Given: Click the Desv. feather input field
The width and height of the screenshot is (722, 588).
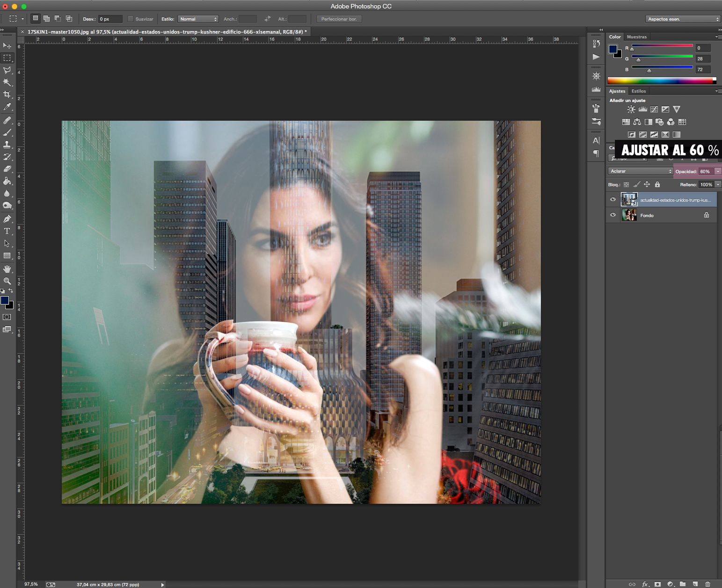Looking at the screenshot, I should [110, 19].
